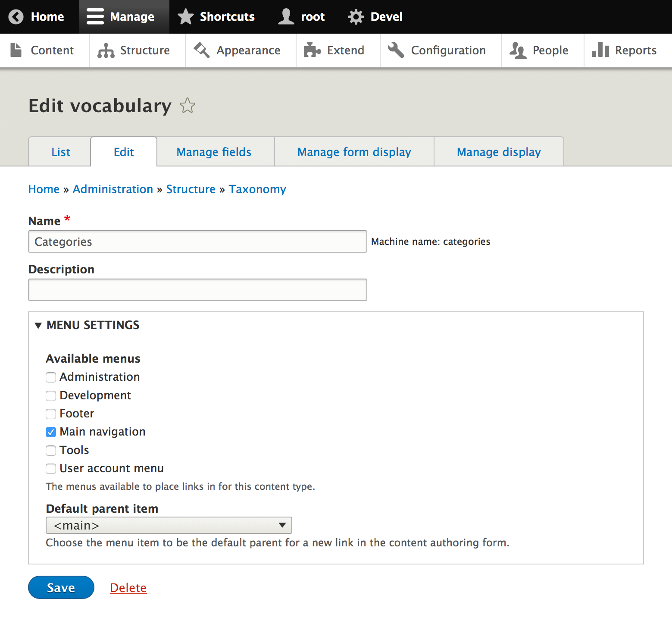Viewport: 672px width, 627px height.
Task: Click the Home back-arrow icon
Action: (x=16, y=17)
